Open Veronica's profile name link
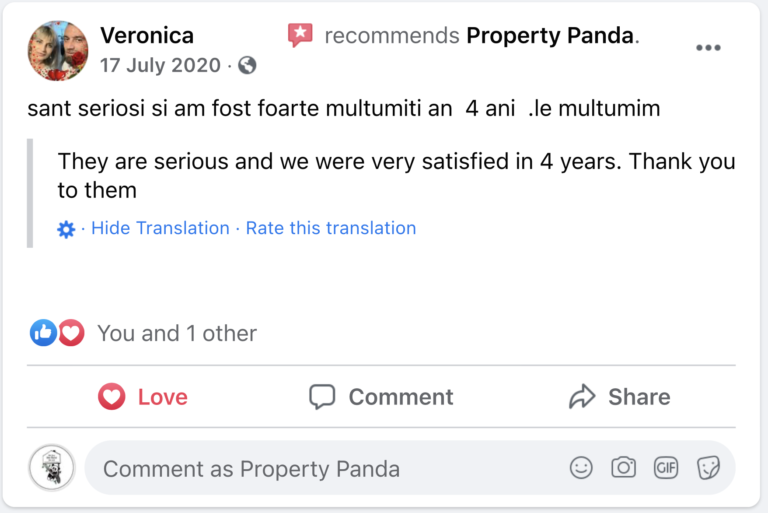Viewport: 768px width, 513px height. (147, 36)
